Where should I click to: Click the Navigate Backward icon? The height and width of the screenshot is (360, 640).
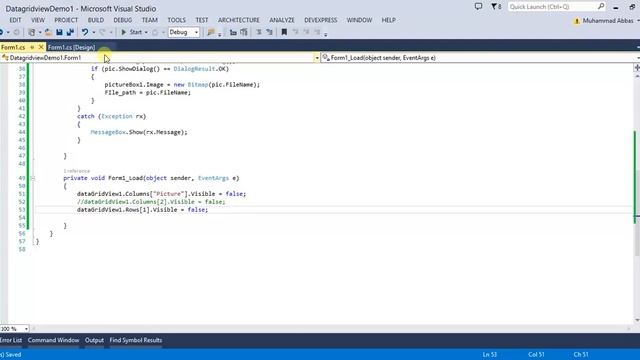(2, 32)
